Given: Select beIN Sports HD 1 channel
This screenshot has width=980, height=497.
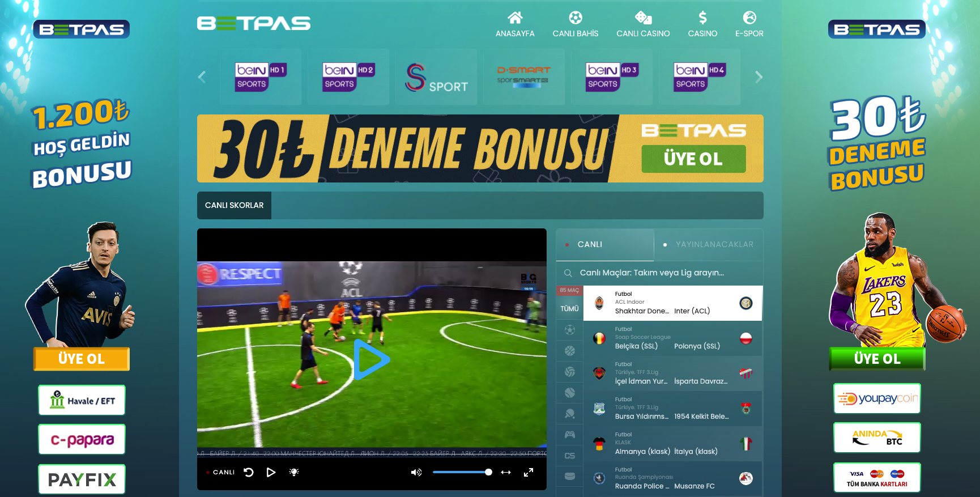Looking at the screenshot, I should [261, 77].
